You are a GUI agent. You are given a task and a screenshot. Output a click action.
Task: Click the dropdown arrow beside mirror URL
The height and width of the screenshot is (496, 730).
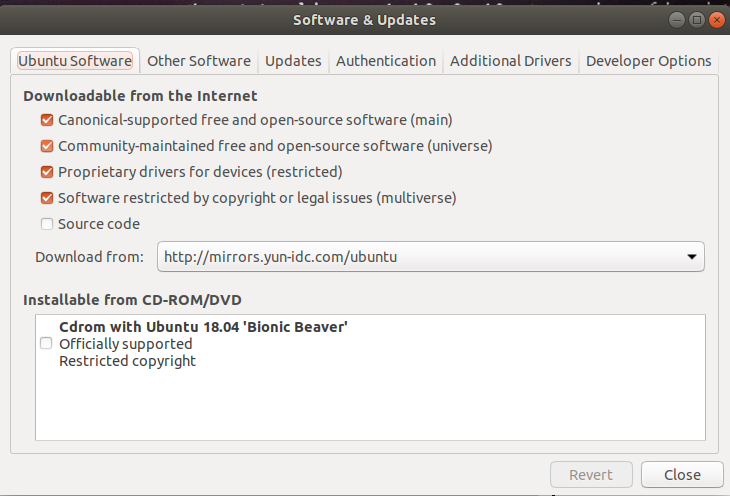691,257
